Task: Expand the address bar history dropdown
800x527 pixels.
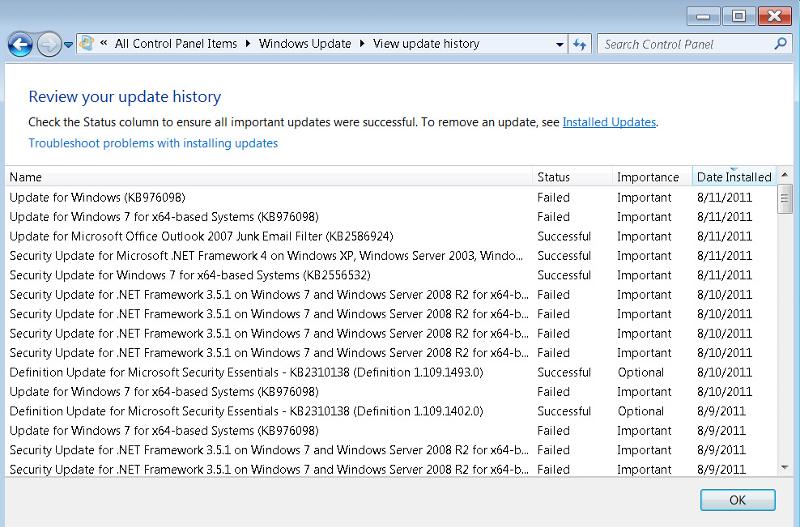Action: 560,44
